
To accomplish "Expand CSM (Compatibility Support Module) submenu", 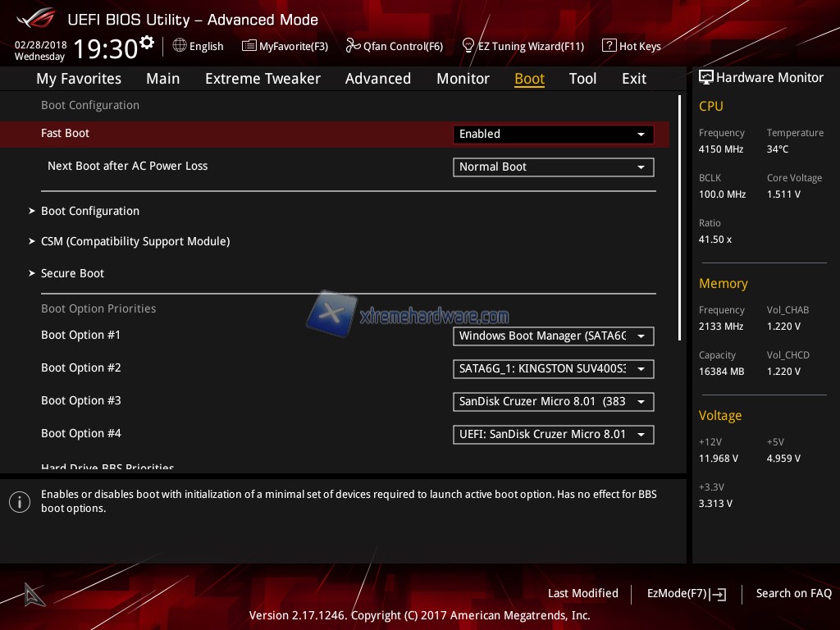I will 135,241.
